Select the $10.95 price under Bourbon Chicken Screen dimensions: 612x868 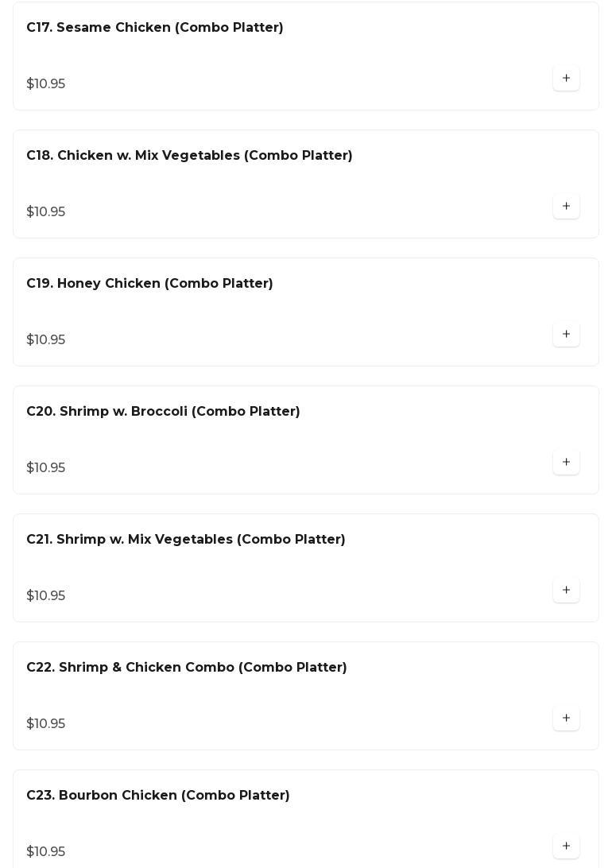pos(46,852)
